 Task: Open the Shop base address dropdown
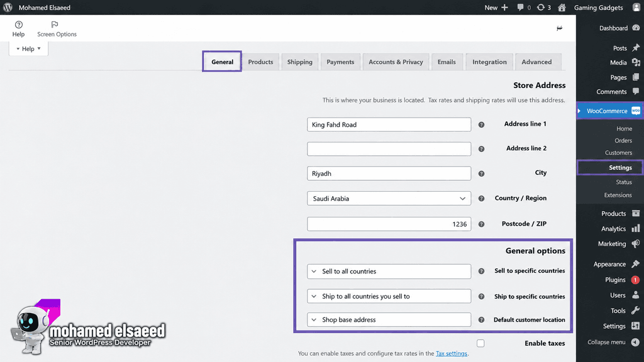point(389,320)
